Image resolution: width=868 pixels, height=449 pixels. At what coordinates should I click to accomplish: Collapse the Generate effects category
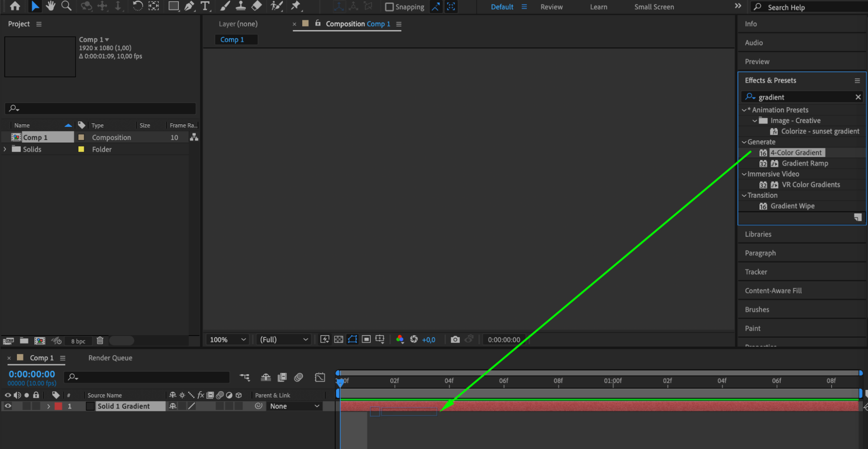[x=744, y=142]
